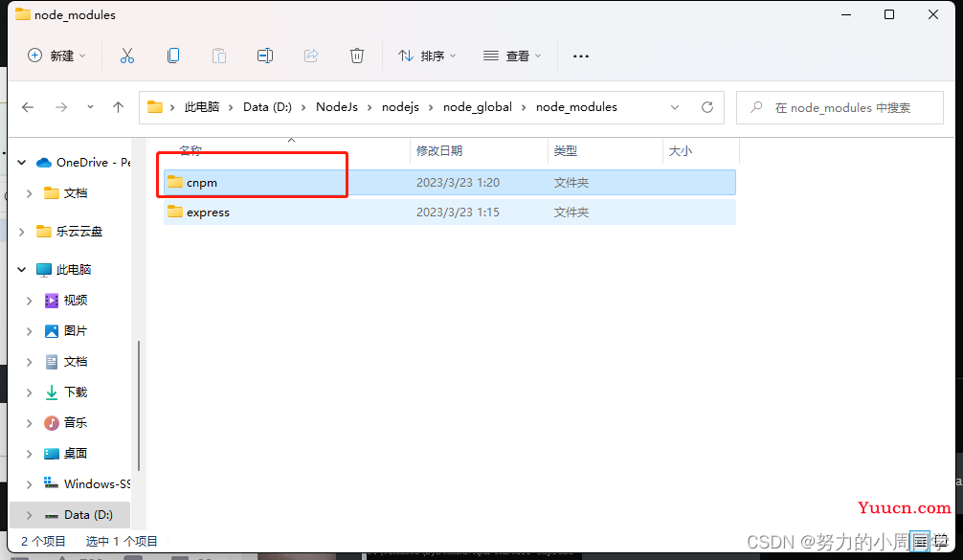Go up one folder level arrow
Screen dimensions: 963x560
tap(118, 107)
